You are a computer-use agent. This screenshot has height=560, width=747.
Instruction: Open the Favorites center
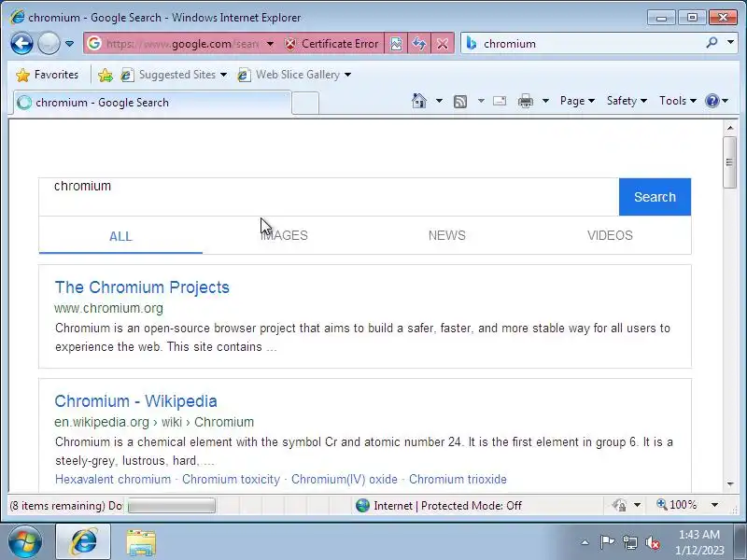tap(47, 75)
